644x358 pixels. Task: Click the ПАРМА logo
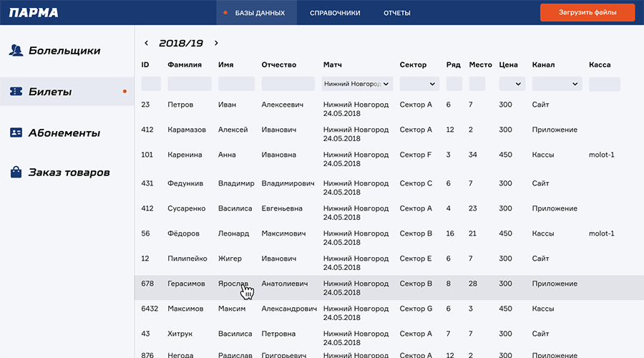coord(34,13)
